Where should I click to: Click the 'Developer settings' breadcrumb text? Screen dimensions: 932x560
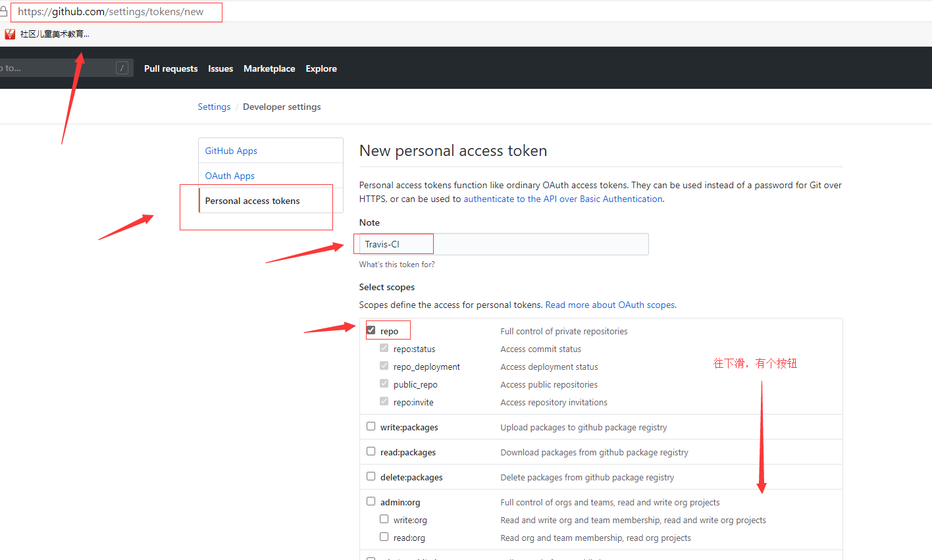point(282,107)
